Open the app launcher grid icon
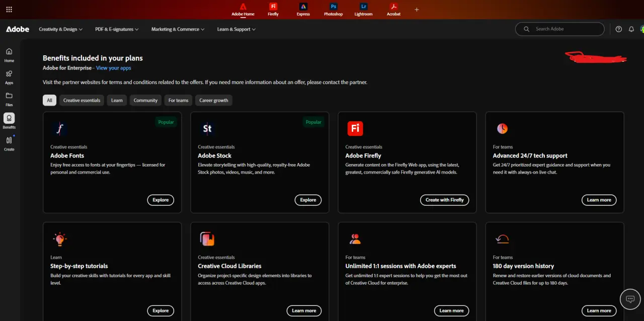Image resolution: width=644 pixels, height=321 pixels. (x=9, y=9)
